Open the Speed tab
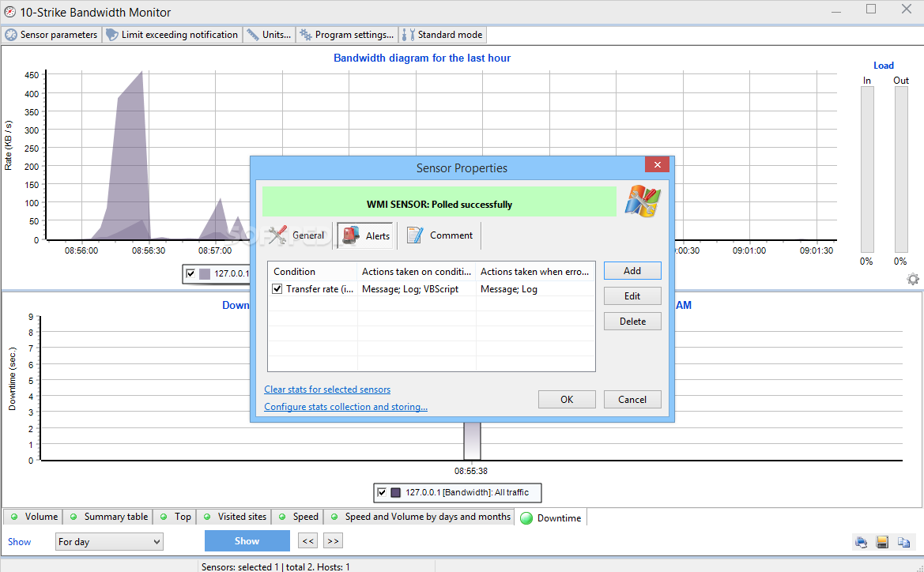 [298, 517]
